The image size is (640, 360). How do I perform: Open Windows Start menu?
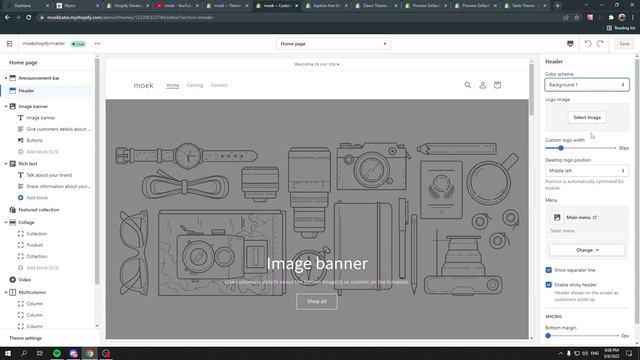(8, 353)
